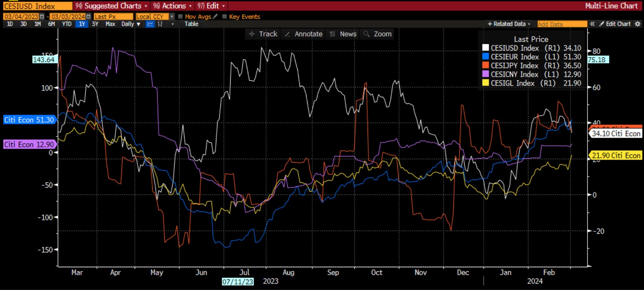
Task: Expand the Local CCY currency dropdown
Action: point(172,16)
